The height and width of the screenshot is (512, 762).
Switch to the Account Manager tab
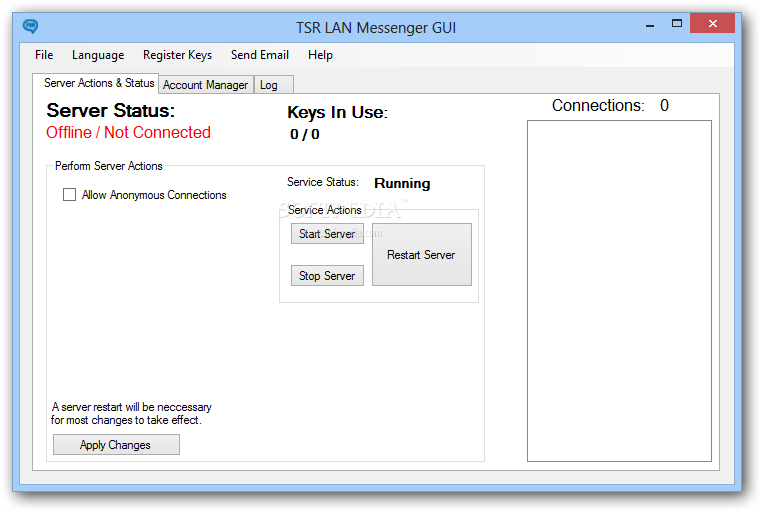(x=206, y=85)
